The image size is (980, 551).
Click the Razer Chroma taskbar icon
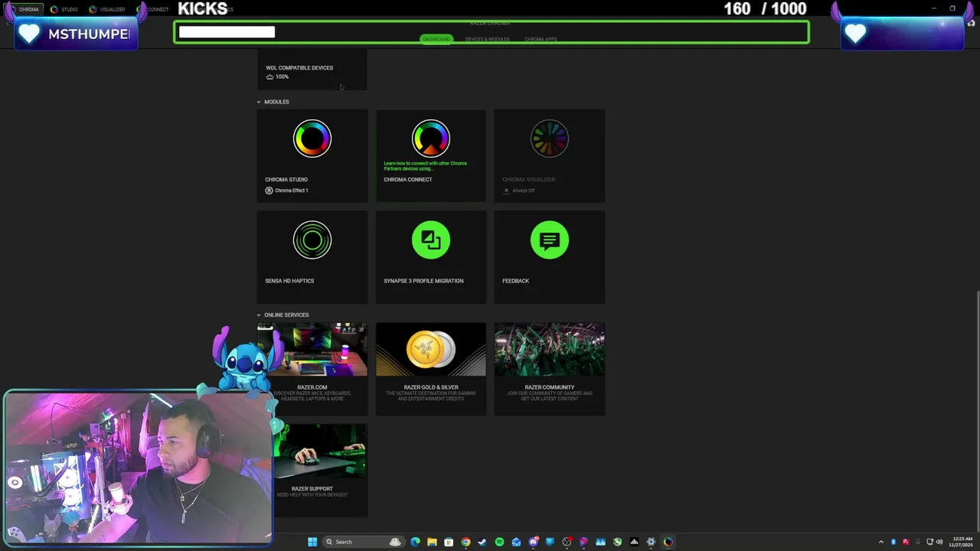coord(668,542)
